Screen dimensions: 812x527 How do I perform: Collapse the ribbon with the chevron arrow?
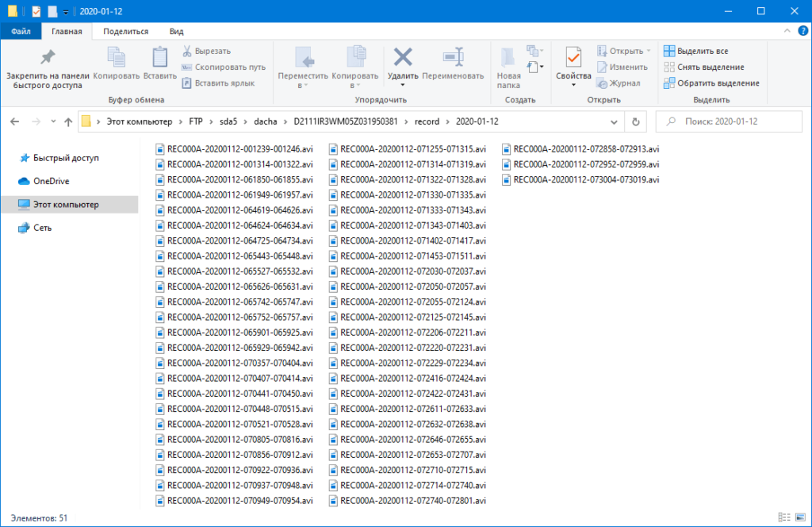click(x=787, y=31)
